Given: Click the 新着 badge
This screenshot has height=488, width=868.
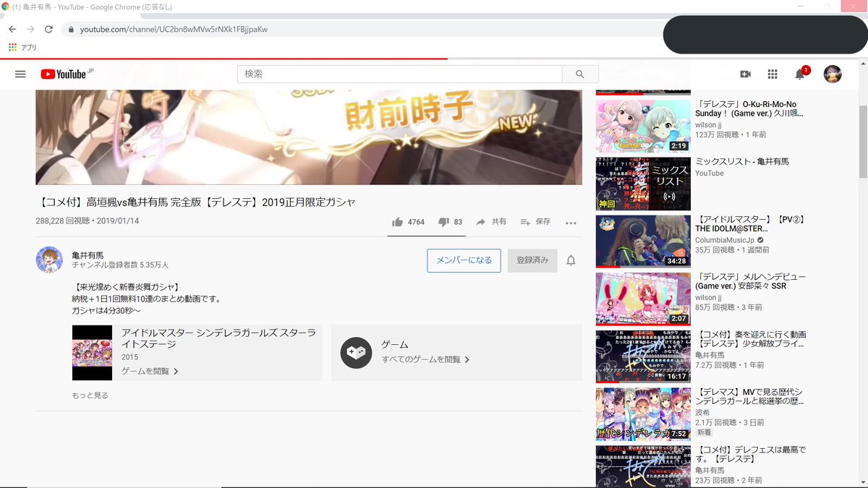Looking at the screenshot, I should [x=704, y=432].
